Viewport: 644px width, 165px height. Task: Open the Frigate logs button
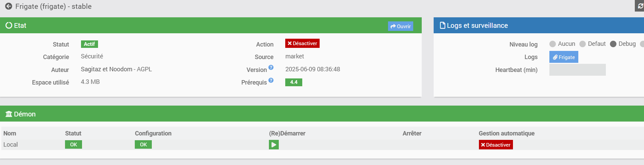pyautogui.click(x=564, y=57)
